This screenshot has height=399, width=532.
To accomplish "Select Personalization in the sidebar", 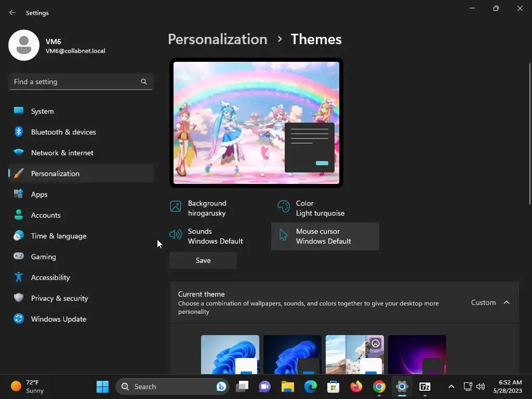I will tap(81, 174).
